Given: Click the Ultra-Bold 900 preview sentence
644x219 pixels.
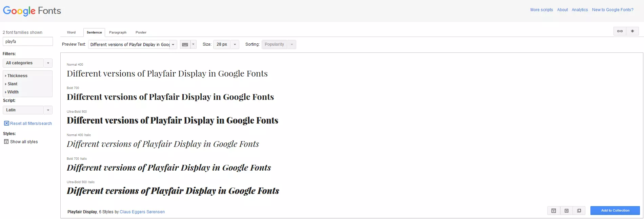Looking at the screenshot, I should coord(173,121).
